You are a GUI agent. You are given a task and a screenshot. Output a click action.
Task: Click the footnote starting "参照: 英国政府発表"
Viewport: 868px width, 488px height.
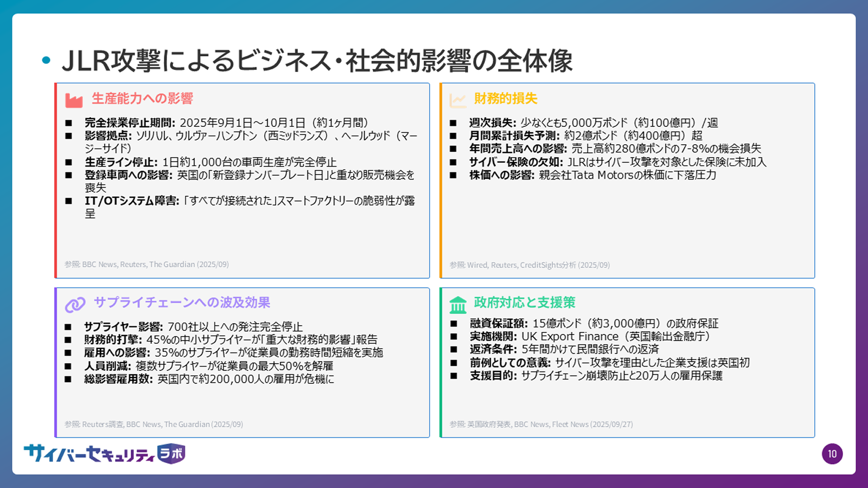tap(541, 425)
